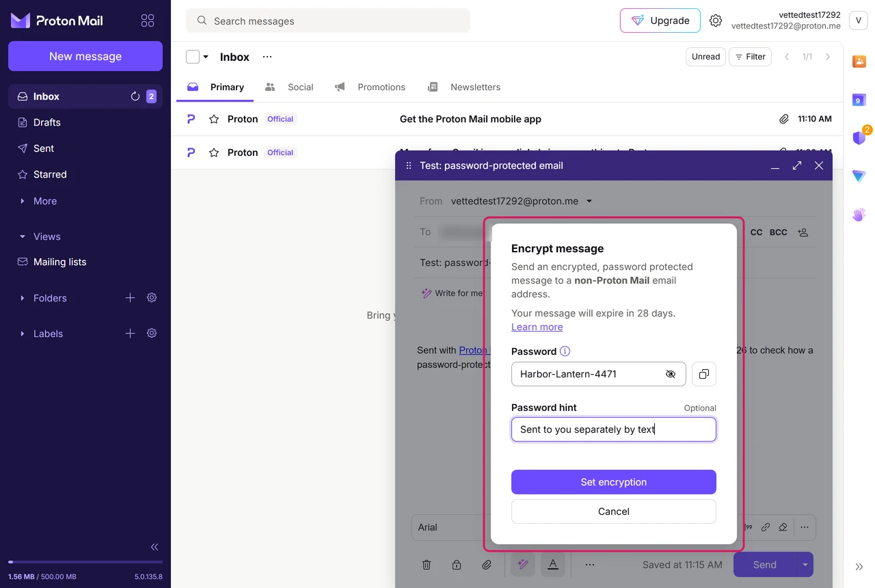The height and width of the screenshot is (588, 875).
Task: Toggle the text formatting toolbar icon
Action: (553, 565)
